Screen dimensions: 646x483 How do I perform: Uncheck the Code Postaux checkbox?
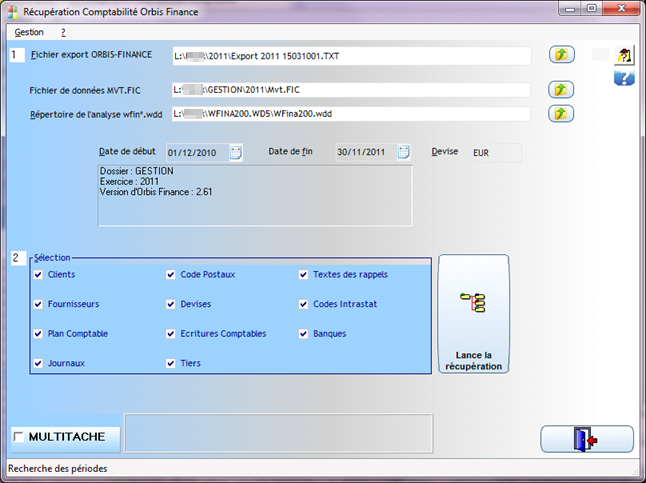click(171, 275)
